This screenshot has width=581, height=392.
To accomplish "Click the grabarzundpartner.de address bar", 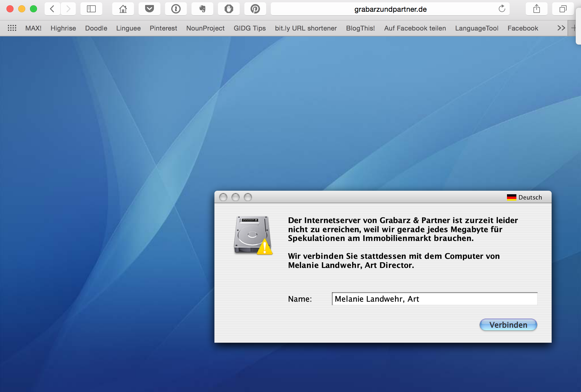I will coord(390,9).
